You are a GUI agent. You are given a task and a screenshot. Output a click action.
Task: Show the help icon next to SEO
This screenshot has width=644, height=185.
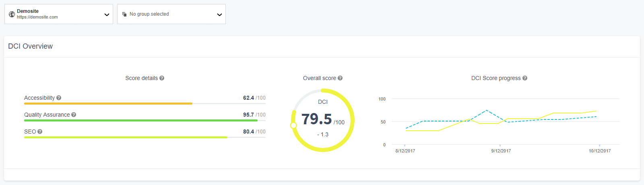(x=40, y=132)
